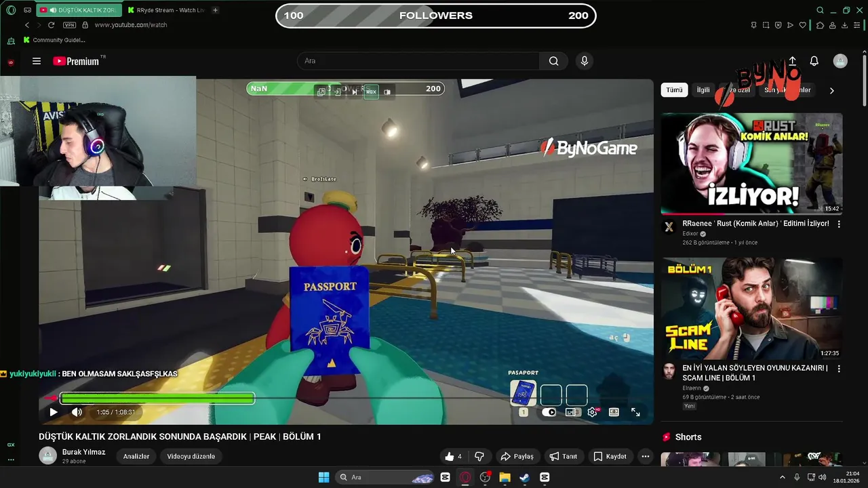
Task: Select the İlgili filter chip
Action: point(703,89)
